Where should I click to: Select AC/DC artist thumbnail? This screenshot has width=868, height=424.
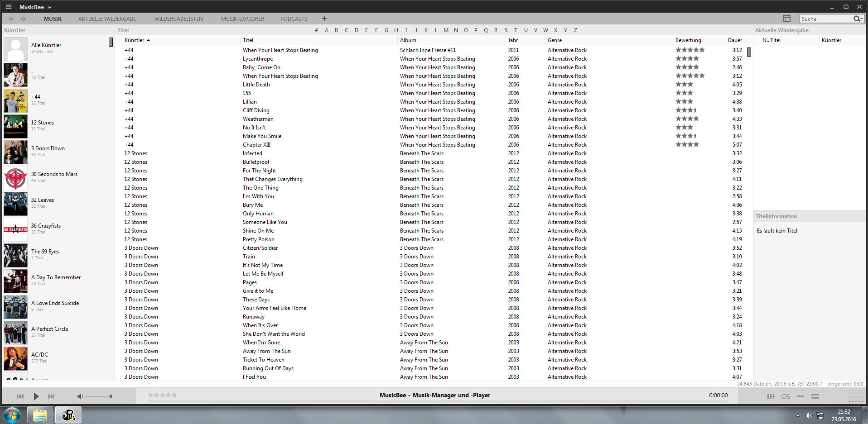pyautogui.click(x=15, y=358)
